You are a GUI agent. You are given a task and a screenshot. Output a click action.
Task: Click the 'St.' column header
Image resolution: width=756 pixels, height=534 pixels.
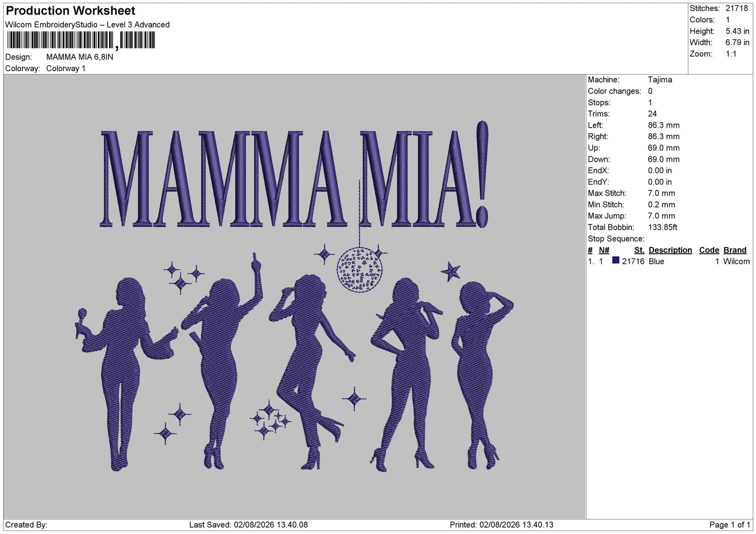pyautogui.click(x=639, y=250)
